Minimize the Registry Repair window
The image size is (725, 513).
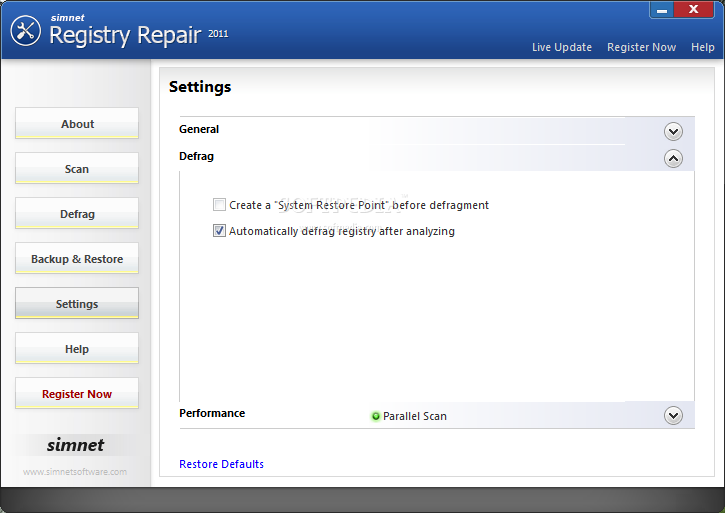coord(662,10)
